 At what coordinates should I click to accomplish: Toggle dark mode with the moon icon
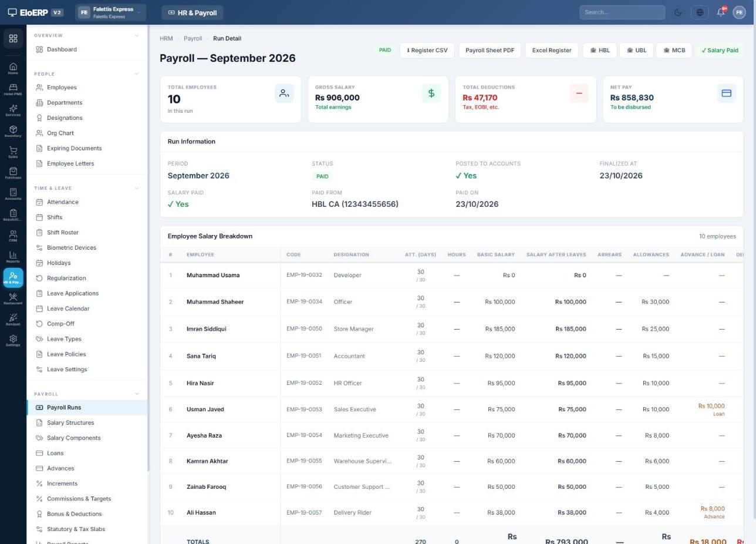click(678, 12)
